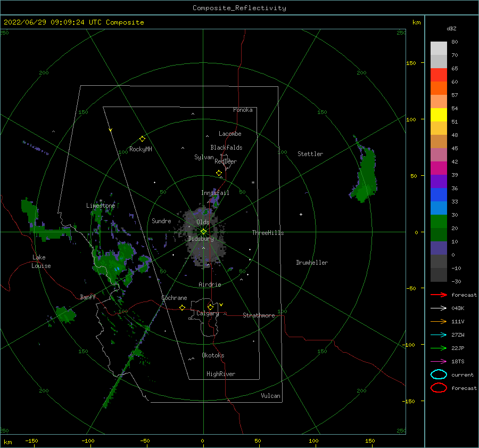Click the yellow V marker east of Calgary's diamond
The width and height of the screenshot is (479, 448).
coord(221,305)
